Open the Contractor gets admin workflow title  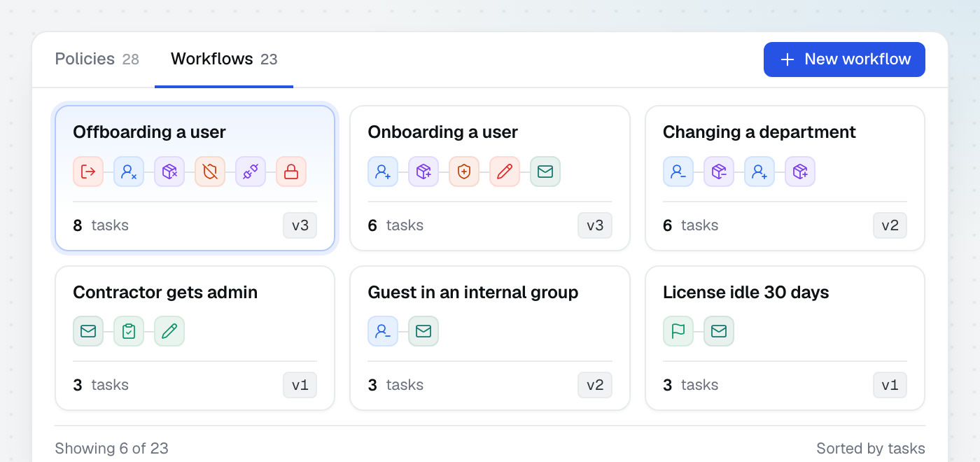click(x=165, y=292)
